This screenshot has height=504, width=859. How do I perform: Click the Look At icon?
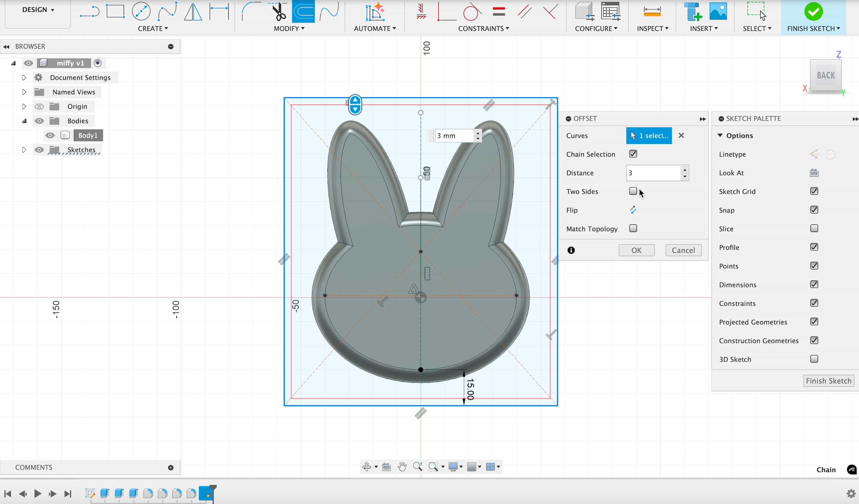[x=814, y=173]
